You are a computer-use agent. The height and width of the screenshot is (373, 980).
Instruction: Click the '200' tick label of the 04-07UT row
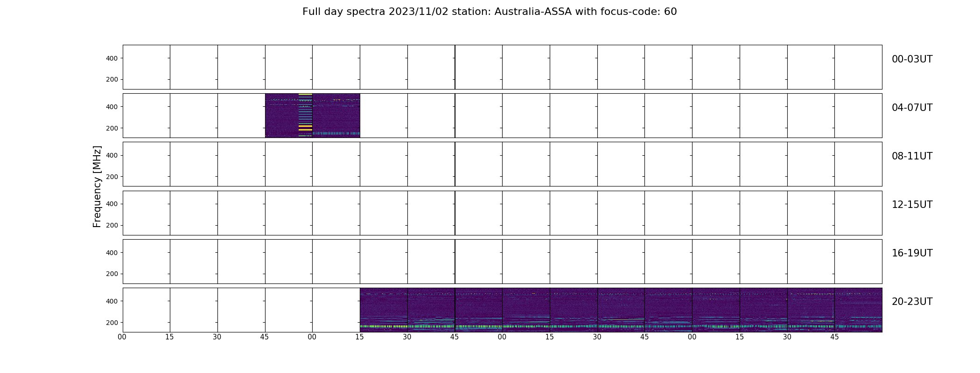112,128
